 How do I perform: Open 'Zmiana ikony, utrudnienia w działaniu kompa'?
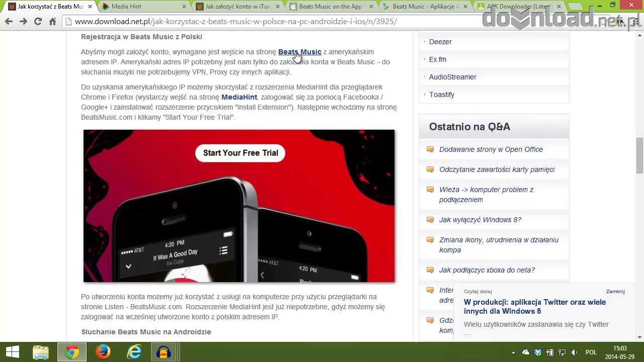499,245
